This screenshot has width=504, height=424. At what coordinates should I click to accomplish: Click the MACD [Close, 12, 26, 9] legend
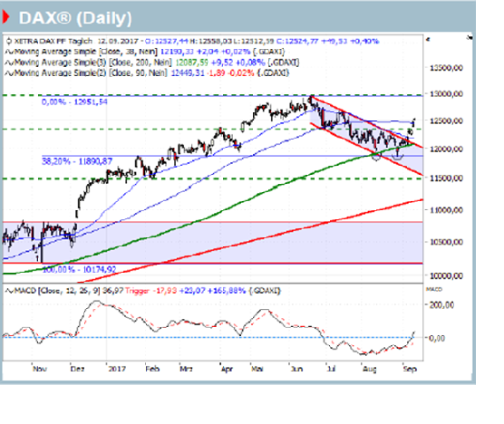pos(57,291)
